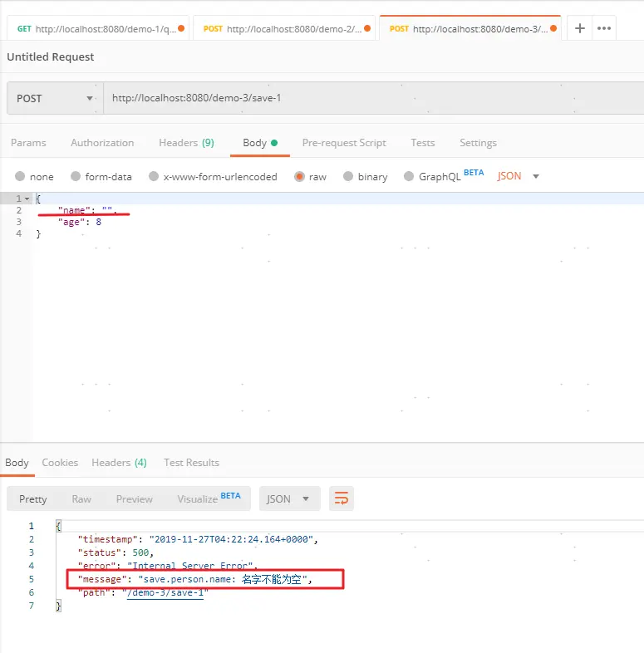644x653 pixels.
Task: Click the "name" line in request body
Action: (87, 210)
